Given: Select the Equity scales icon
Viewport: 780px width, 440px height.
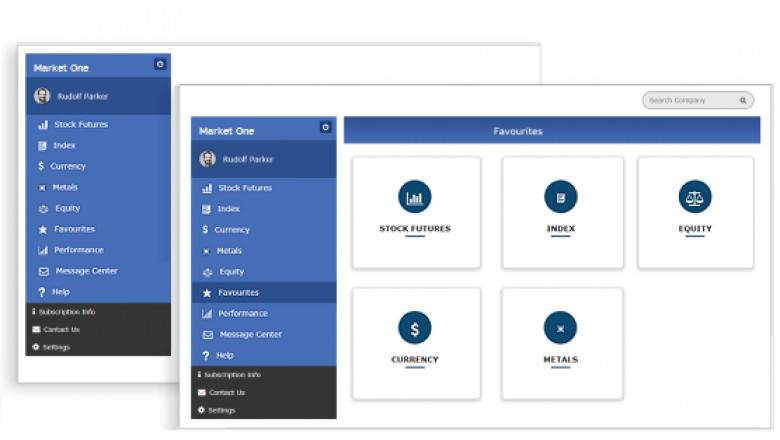Looking at the screenshot, I should pos(695,197).
